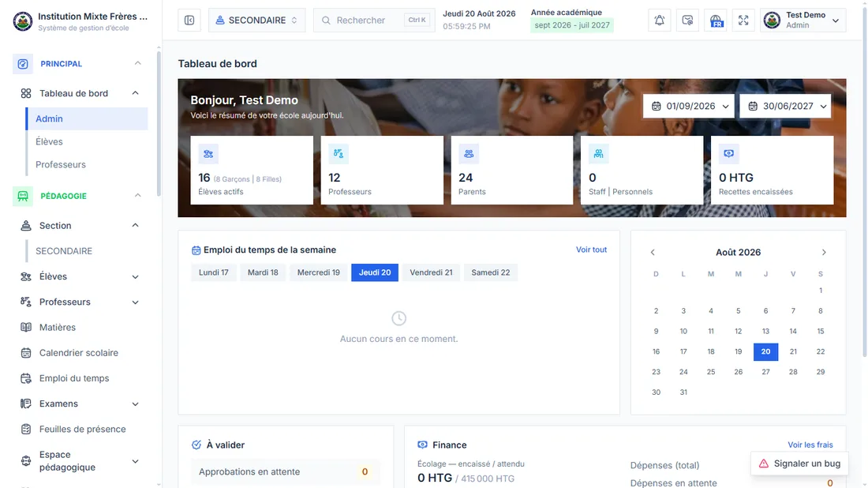Click the Voir tout link
868x488 pixels.
[x=591, y=250]
